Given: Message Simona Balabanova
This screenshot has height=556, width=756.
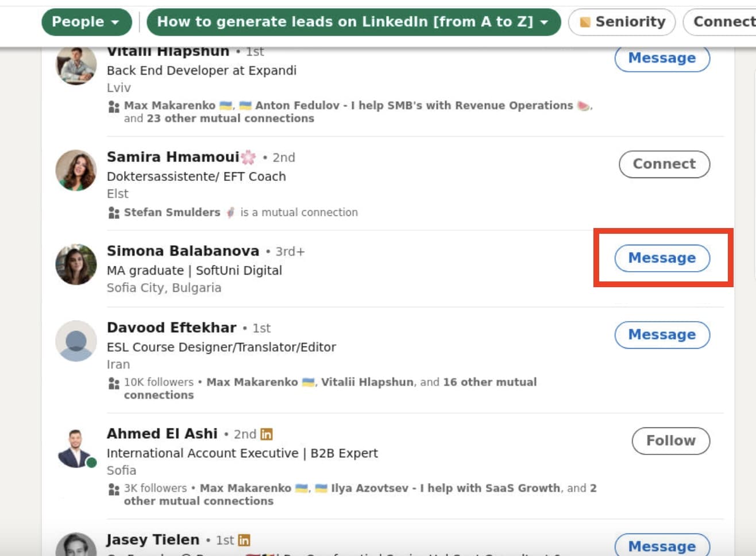Looking at the screenshot, I should coord(662,258).
